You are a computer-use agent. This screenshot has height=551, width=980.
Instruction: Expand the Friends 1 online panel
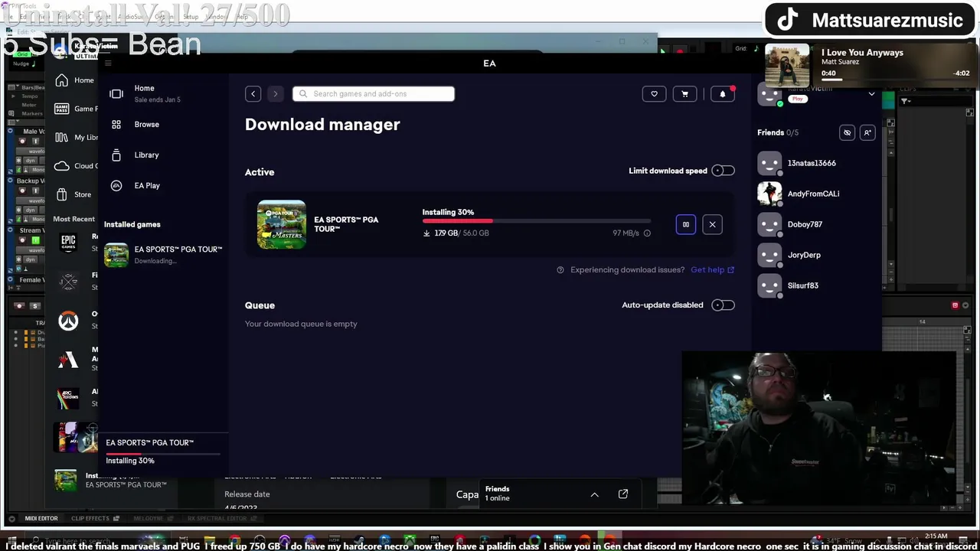point(594,494)
